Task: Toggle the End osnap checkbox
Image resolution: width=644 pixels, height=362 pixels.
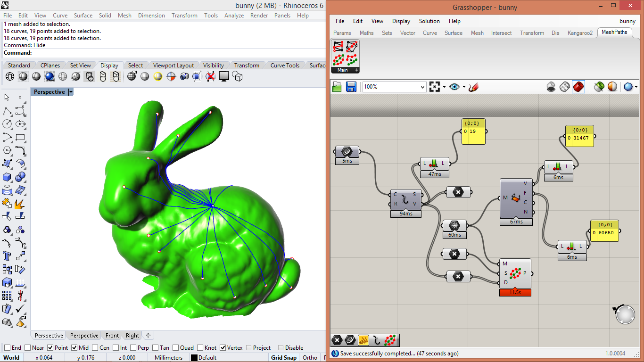Action: pyautogui.click(x=7, y=348)
